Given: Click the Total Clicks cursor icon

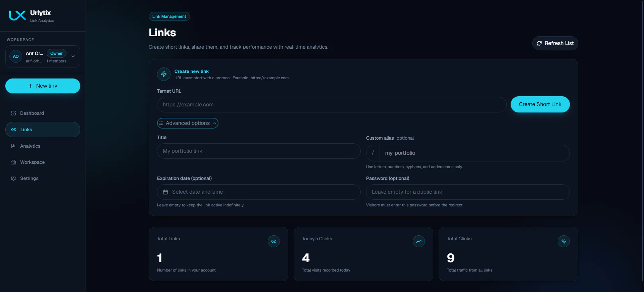Looking at the screenshot, I should (564, 241).
